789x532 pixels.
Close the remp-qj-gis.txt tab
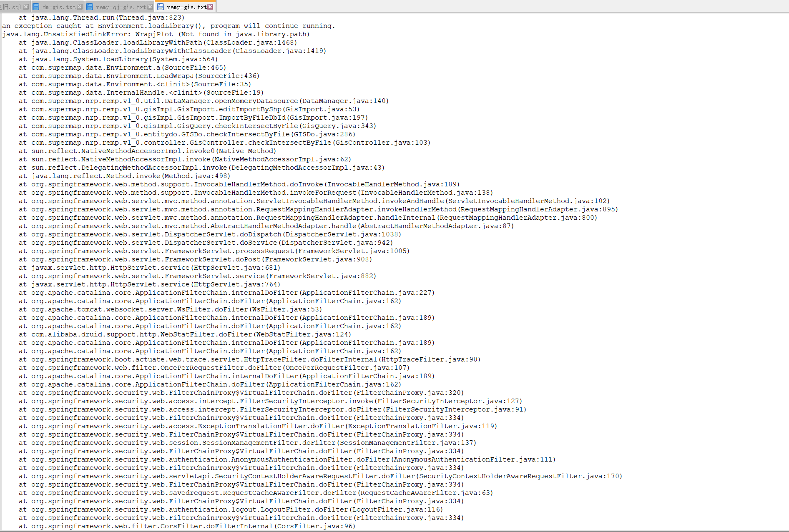coord(150,7)
